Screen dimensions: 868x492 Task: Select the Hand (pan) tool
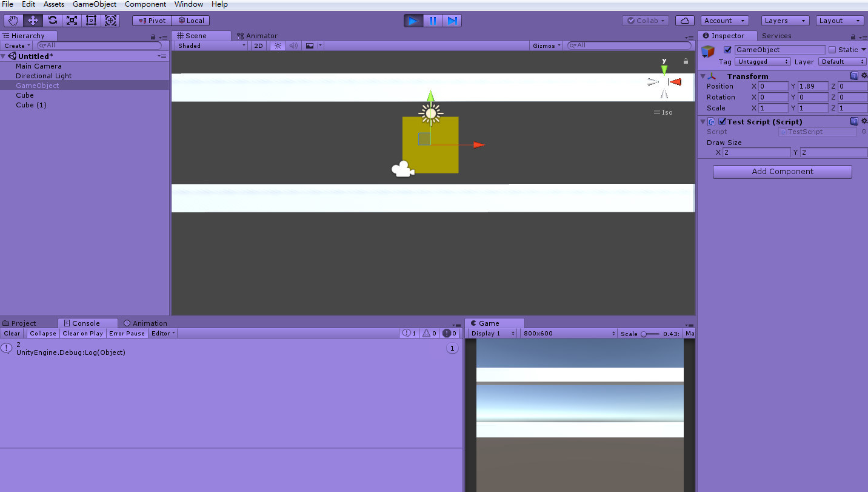pos(13,20)
